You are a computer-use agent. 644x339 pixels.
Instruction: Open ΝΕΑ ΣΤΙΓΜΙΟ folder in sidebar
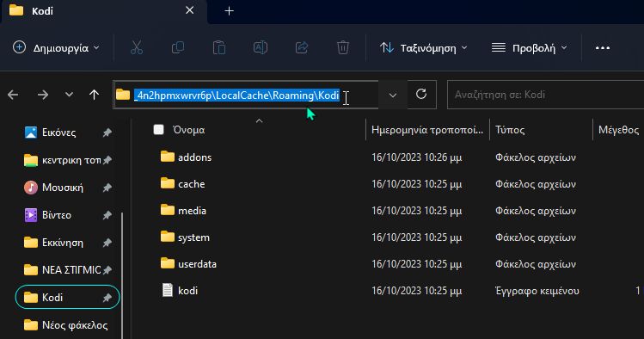click(62, 270)
